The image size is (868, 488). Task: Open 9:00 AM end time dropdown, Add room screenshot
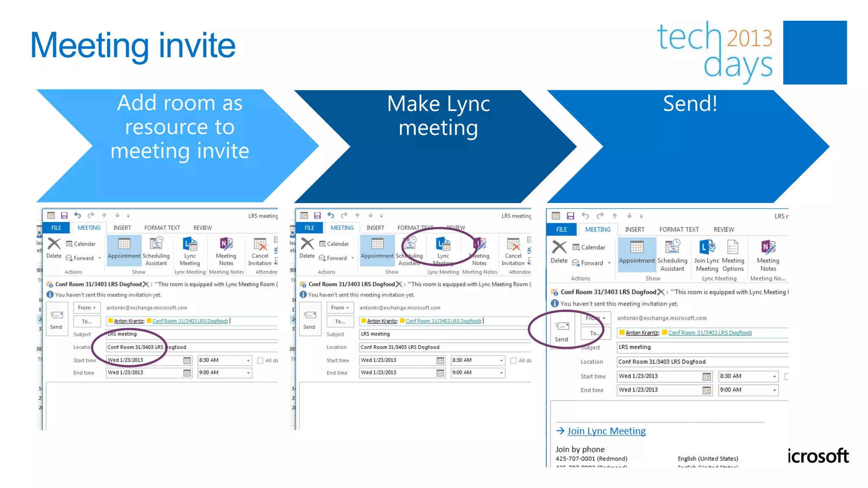[x=248, y=373]
